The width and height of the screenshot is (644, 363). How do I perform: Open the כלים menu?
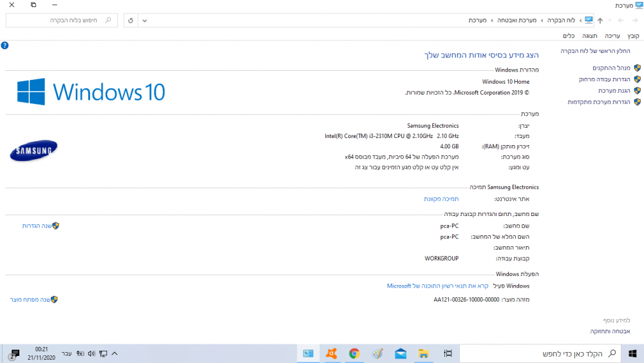(569, 36)
